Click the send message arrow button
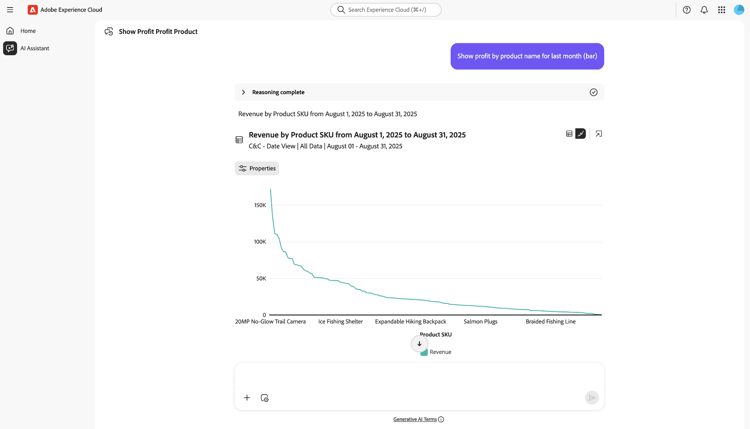This screenshot has width=750, height=429. (x=592, y=398)
